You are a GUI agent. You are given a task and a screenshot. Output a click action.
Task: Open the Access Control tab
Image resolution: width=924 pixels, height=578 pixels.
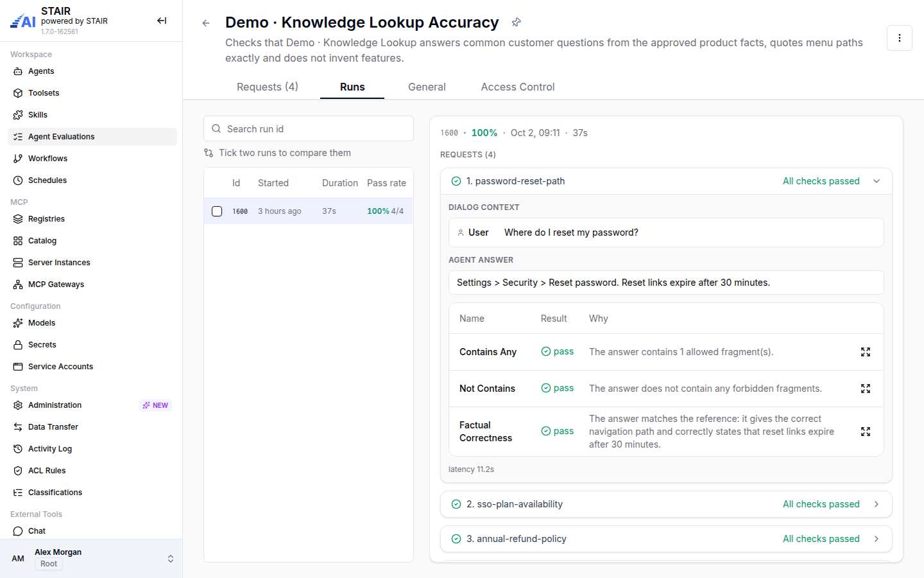[518, 87]
